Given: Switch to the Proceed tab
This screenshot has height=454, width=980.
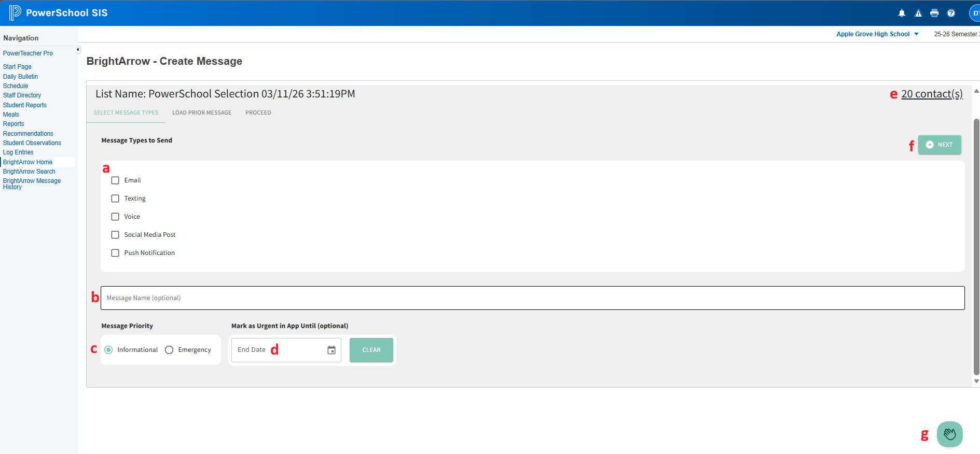Looking at the screenshot, I should [258, 112].
